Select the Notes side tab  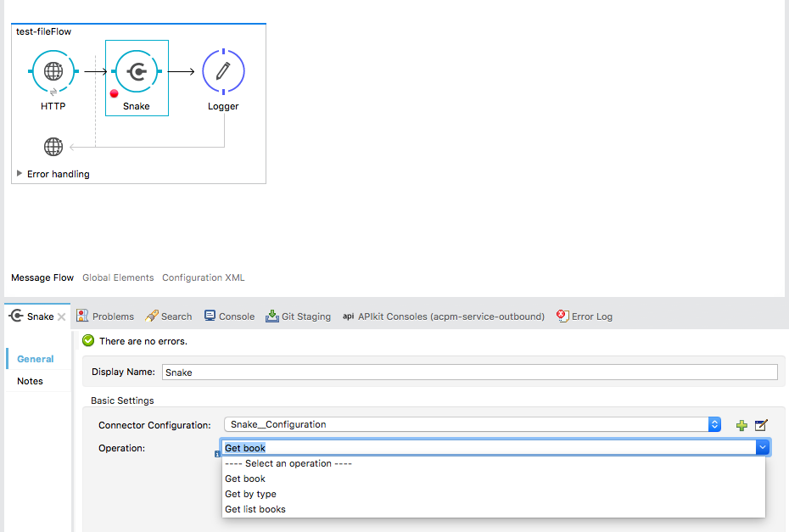(30, 381)
